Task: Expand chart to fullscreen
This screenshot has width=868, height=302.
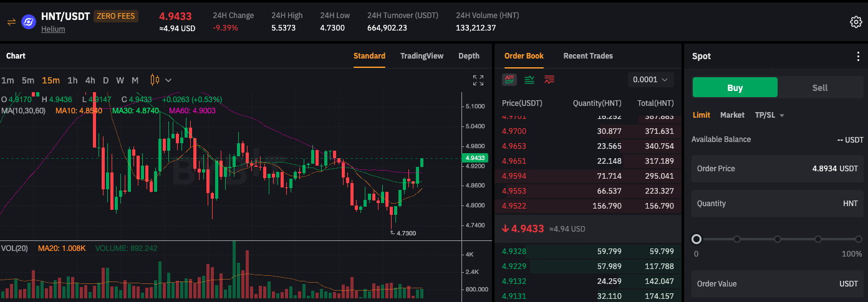Action: pos(478,80)
